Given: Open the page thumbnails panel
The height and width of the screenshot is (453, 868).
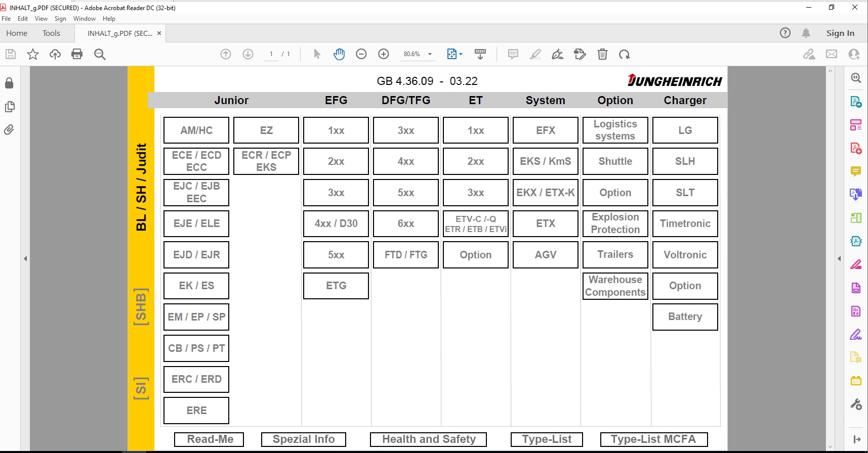Looking at the screenshot, I should (9, 107).
